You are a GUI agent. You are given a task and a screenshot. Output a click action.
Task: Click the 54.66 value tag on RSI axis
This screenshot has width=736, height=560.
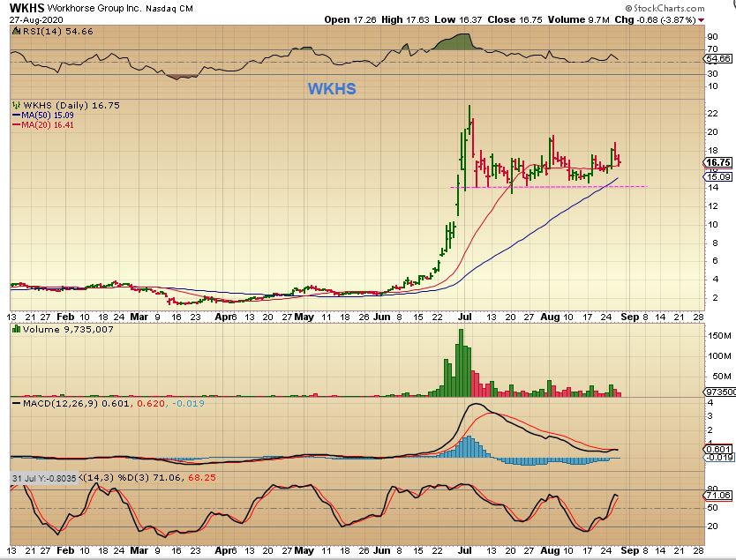tap(717, 58)
